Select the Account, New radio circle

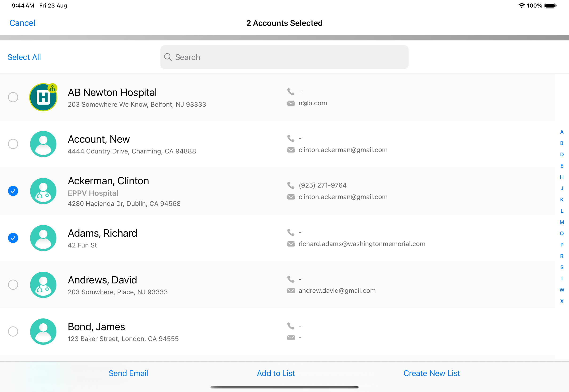(13, 144)
